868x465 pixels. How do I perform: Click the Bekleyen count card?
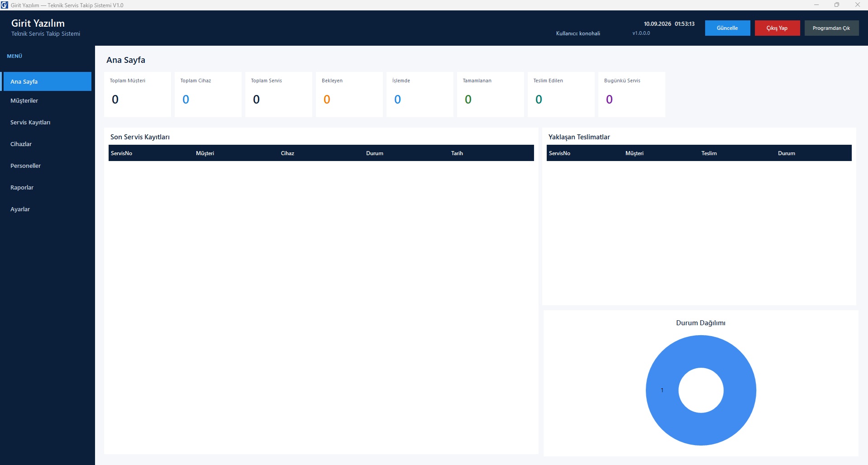pos(349,95)
